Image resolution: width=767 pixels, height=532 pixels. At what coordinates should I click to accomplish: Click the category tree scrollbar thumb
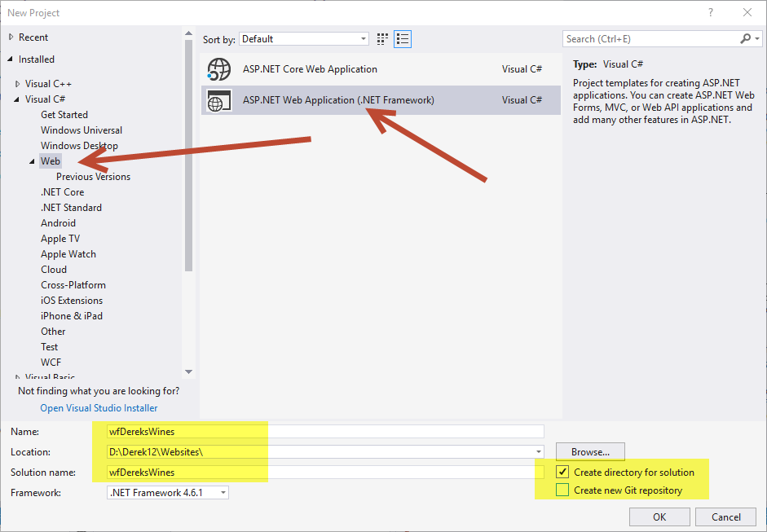pyautogui.click(x=188, y=156)
